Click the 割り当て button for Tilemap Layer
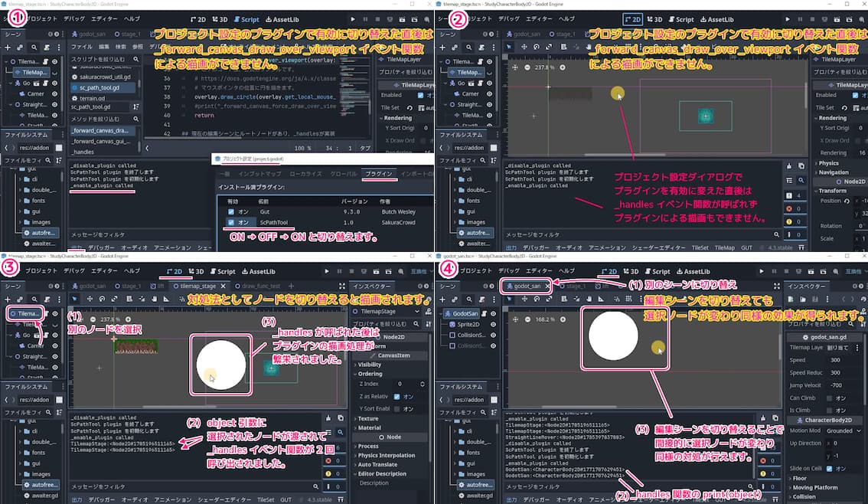 tap(837, 348)
